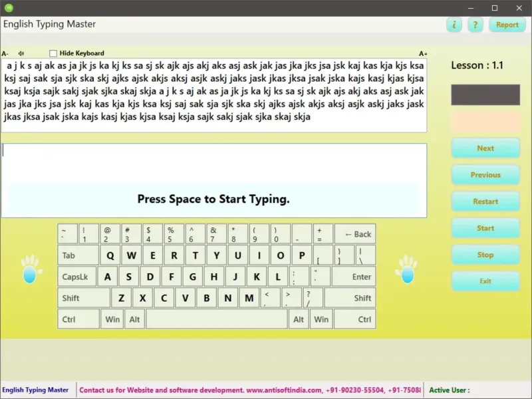This screenshot has height=399, width=532.
Task: Go back to the Previous lesson
Action: pos(485,175)
